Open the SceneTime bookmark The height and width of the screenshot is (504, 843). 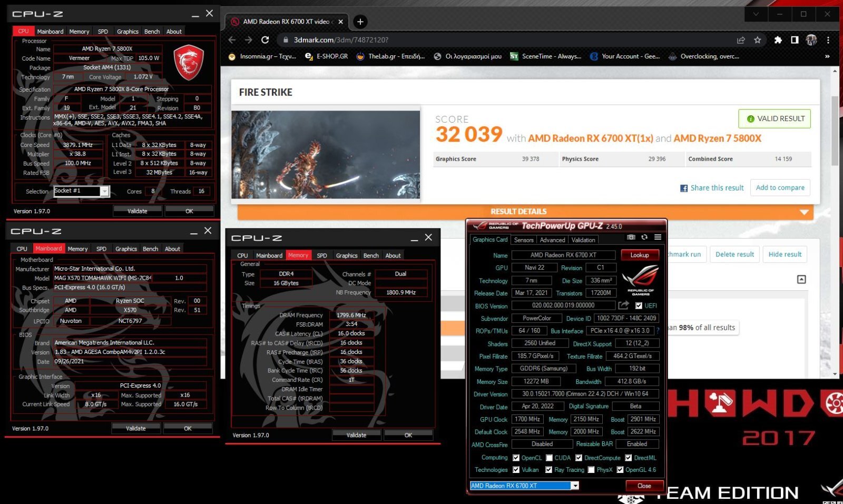(545, 56)
